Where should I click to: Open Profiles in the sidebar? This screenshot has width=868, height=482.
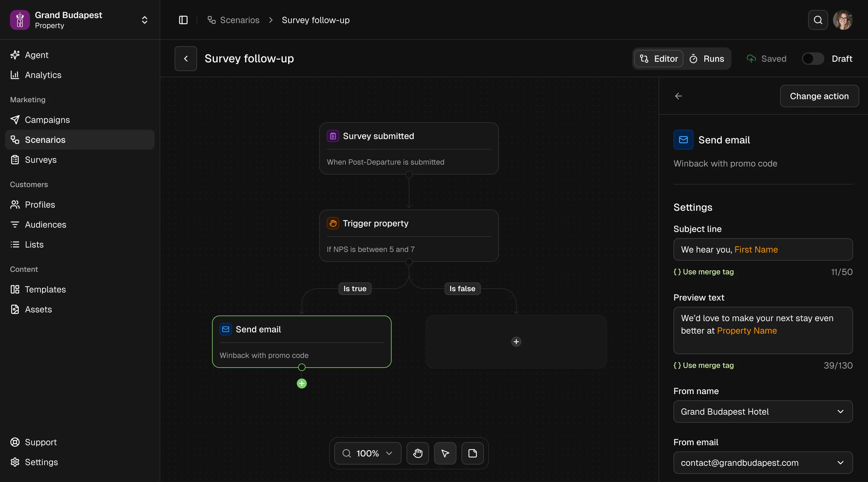point(80,205)
